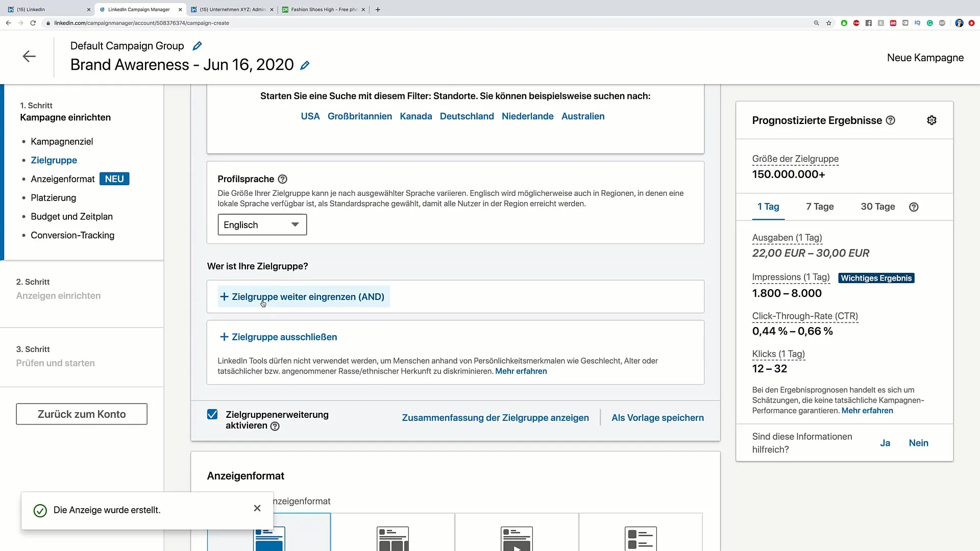Screen dimensions: 980x551
Task: Click the Facebook extension icon
Action: [868, 23]
